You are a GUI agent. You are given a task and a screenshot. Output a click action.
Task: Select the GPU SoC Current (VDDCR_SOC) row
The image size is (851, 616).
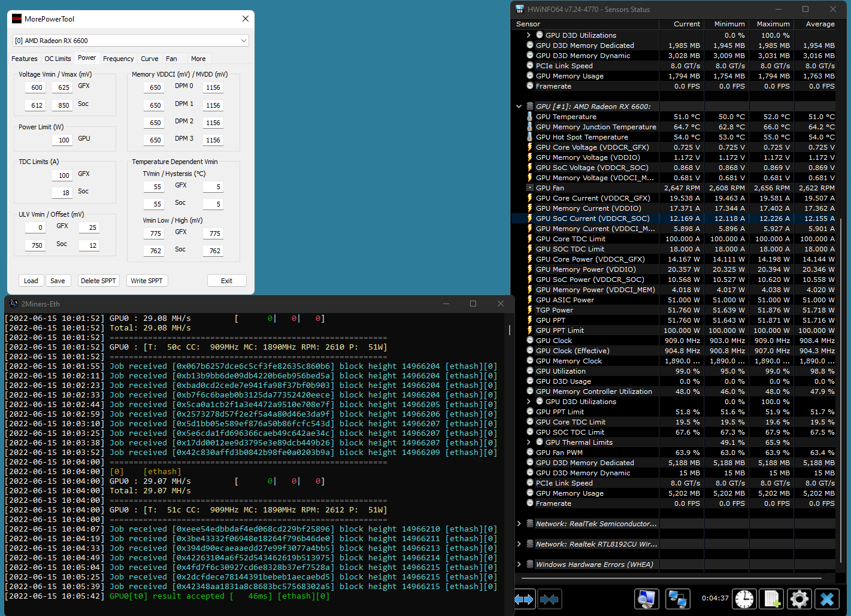tap(675, 219)
